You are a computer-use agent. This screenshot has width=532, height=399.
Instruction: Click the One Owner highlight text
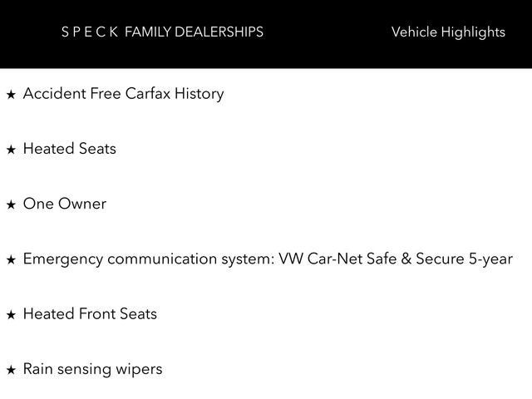(x=64, y=204)
